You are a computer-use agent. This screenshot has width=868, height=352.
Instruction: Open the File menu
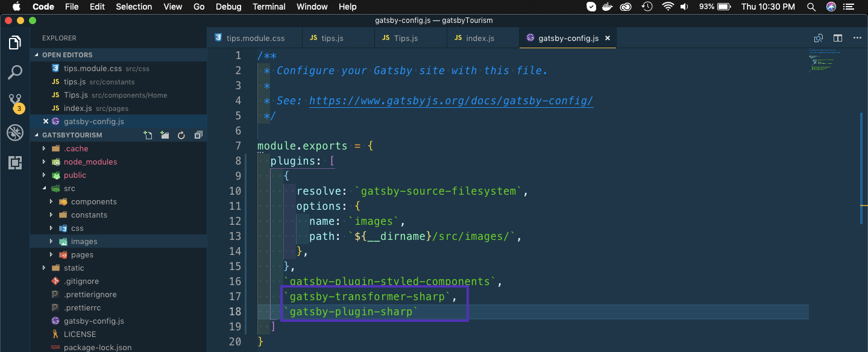click(72, 7)
